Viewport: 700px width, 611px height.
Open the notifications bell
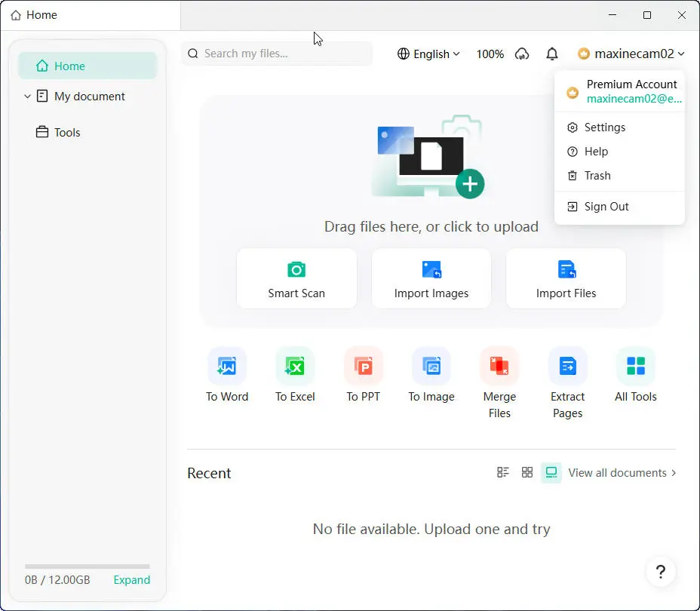[552, 54]
